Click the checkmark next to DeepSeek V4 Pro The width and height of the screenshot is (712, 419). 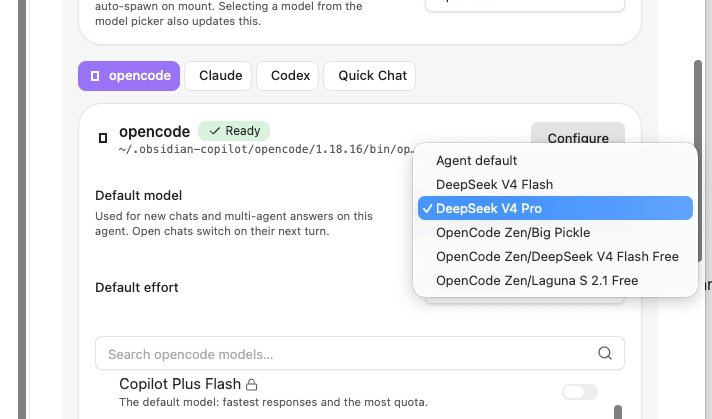[427, 208]
